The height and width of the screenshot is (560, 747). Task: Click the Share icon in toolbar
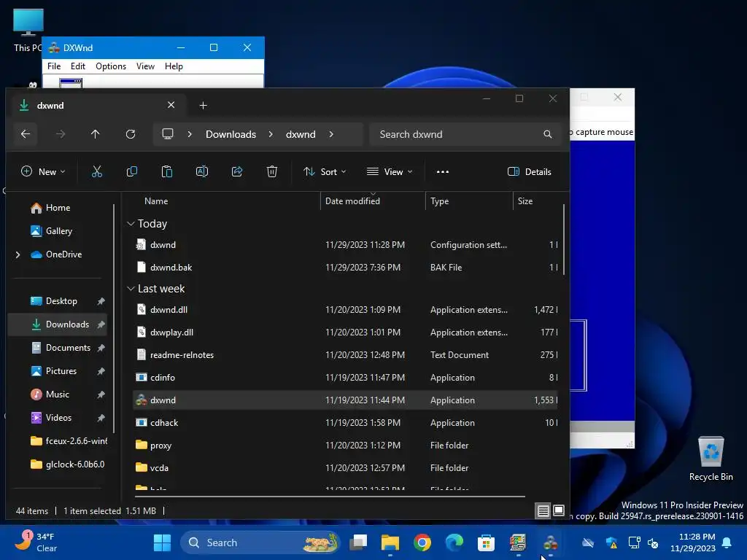click(237, 171)
